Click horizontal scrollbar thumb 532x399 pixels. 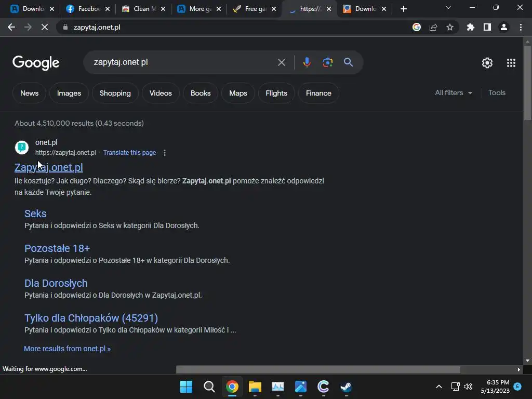[318, 369]
